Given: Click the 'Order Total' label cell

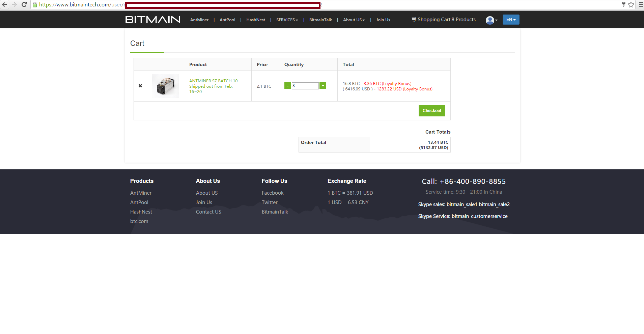Looking at the screenshot, I should point(334,145).
